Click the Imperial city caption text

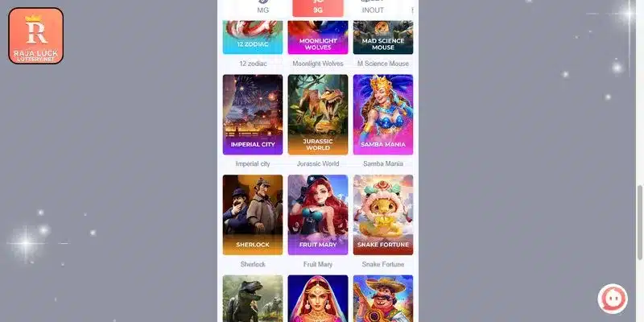tap(253, 164)
